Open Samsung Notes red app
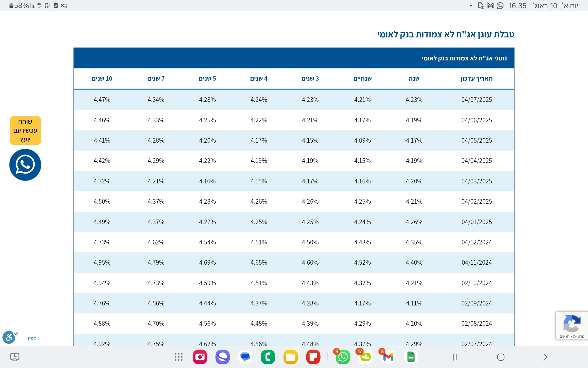This screenshot has width=588, height=368. click(x=313, y=357)
